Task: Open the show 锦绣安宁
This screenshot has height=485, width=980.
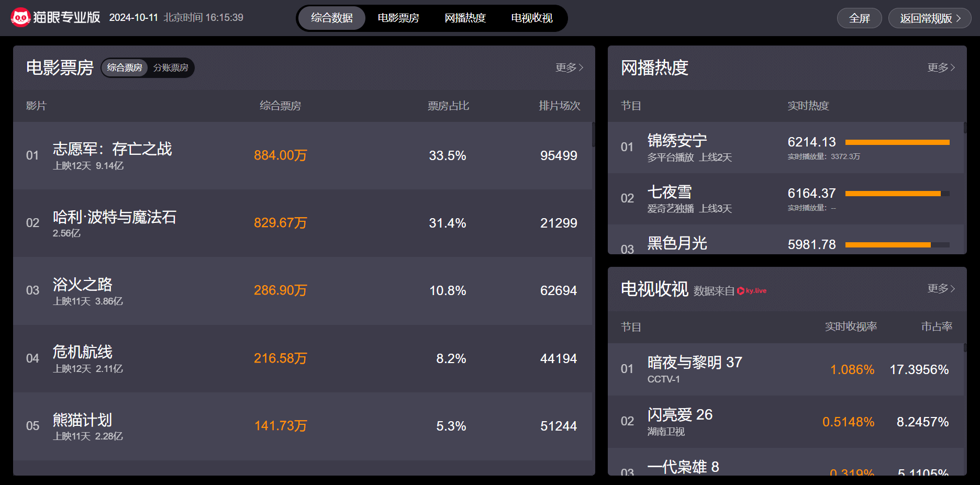Action: click(677, 141)
